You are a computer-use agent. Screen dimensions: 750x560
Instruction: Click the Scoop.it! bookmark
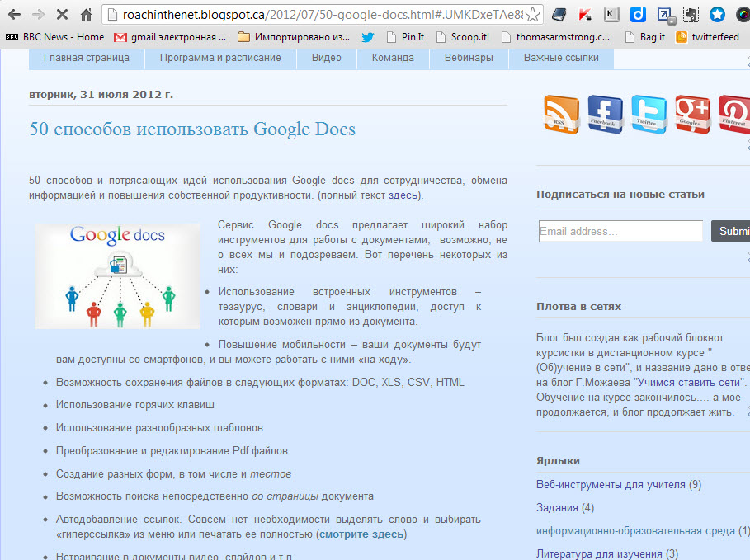pyautogui.click(x=463, y=37)
